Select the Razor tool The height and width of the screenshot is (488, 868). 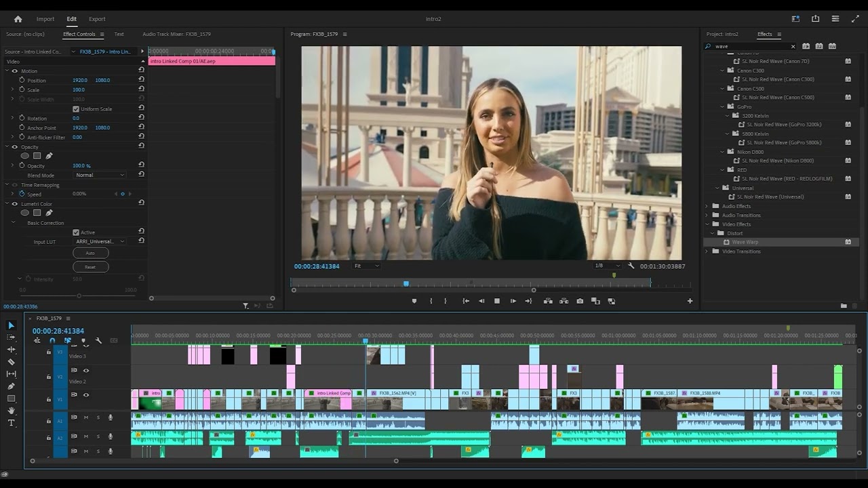click(x=11, y=362)
